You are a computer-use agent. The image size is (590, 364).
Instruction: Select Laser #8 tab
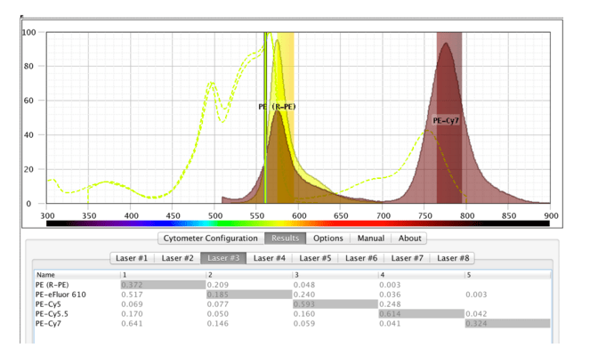point(453,258)
